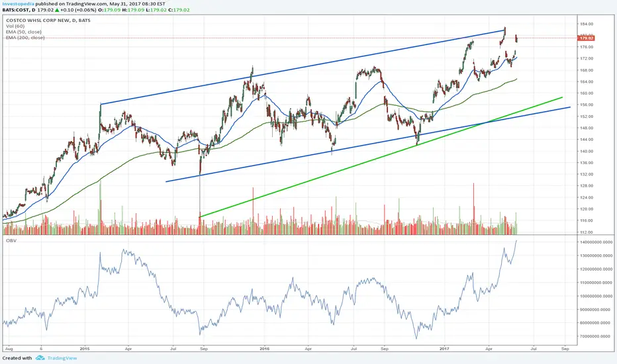The width and height of the screenshot is (617, 364).
Task: Click the L:179.02 low value
Action: [156, 9]
